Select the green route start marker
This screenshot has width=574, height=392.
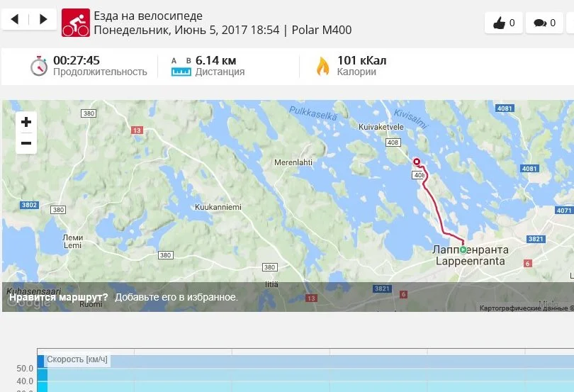pyautogui.click(x=463, y=250)
